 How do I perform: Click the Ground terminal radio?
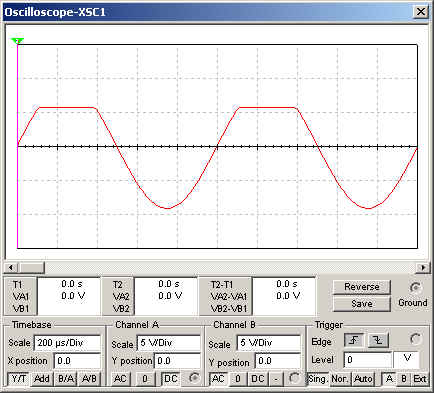click(415, 288)
